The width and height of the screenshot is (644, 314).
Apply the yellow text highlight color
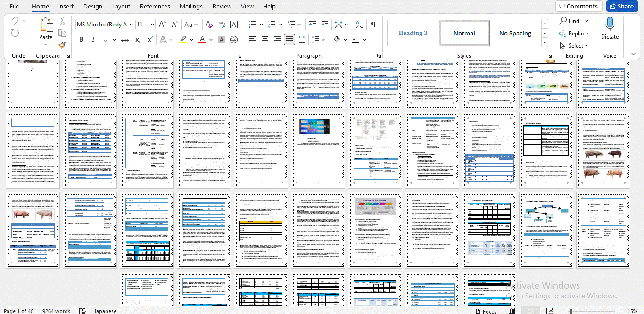click(x=183, y=40)
